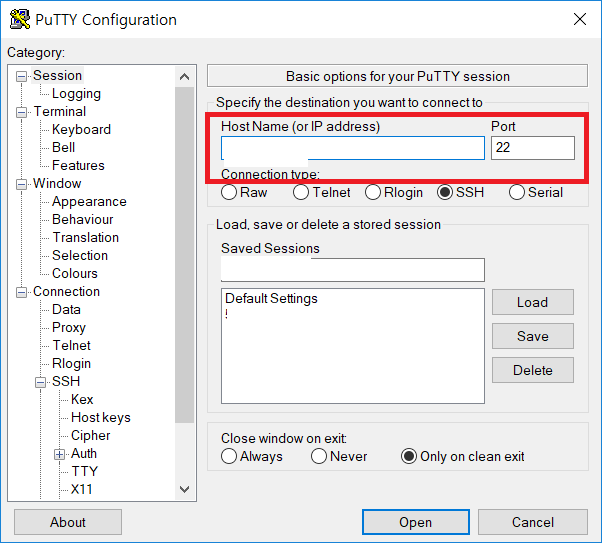
Task: Click the category tree scroll down arrow
Action: coord(185,489)
